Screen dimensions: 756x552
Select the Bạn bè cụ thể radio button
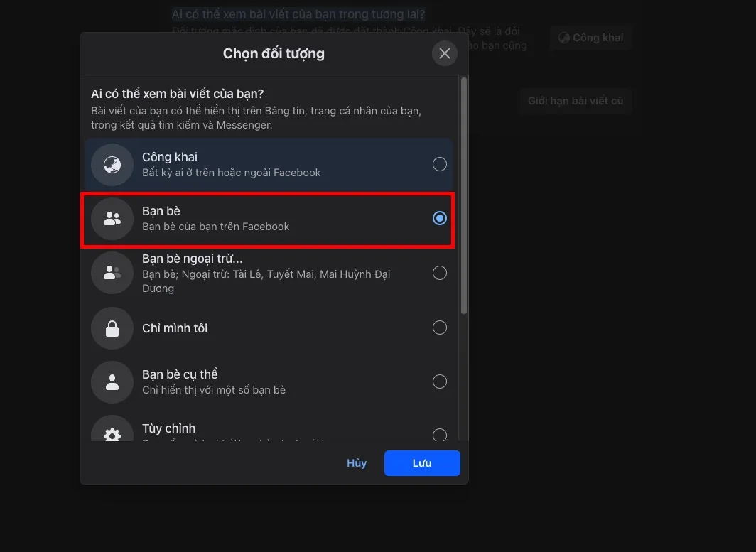point(440,381)
